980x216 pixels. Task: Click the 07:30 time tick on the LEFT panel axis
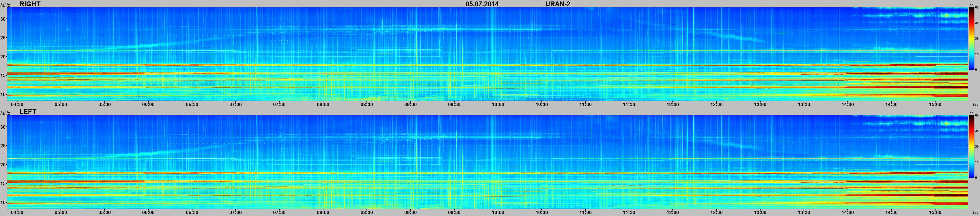279,213
